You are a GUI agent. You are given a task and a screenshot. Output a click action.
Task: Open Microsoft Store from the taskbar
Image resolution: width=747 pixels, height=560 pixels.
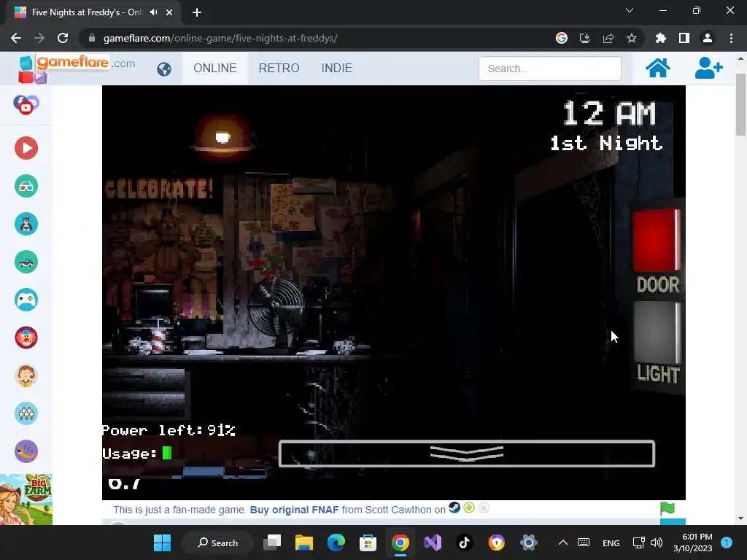368,542
